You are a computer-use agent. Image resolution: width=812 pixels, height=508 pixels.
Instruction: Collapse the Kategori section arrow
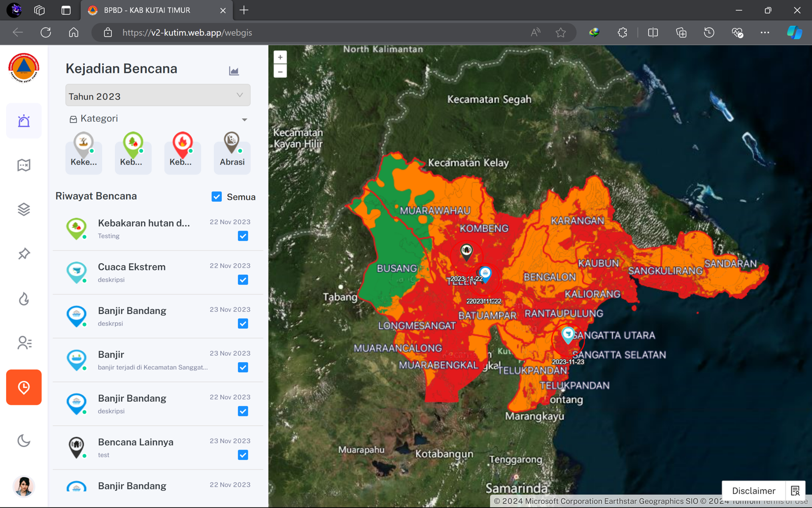tap(245, 119)
